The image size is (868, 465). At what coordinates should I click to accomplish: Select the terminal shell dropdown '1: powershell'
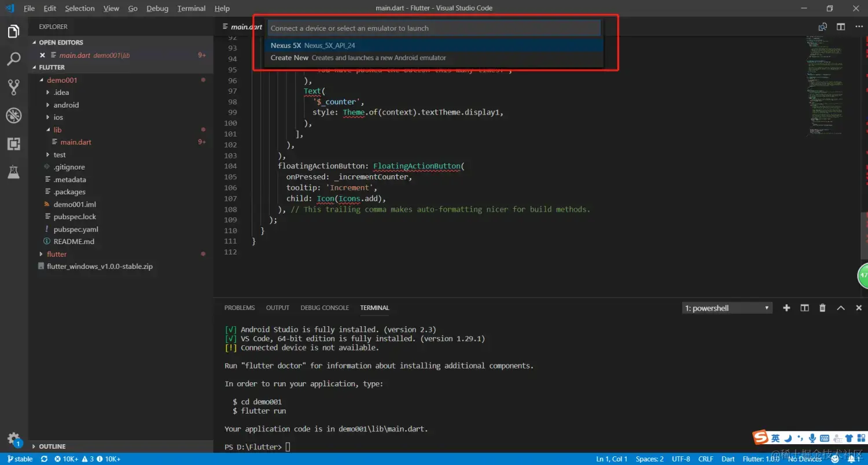coord(727,308)
